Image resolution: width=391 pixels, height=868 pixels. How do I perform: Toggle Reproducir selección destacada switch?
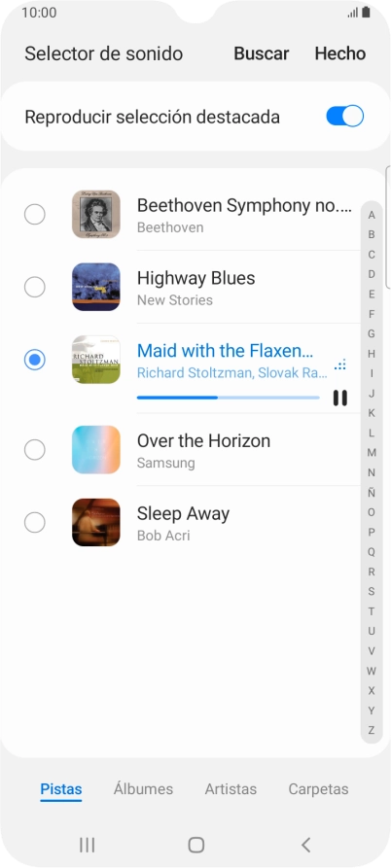(344, 117)
